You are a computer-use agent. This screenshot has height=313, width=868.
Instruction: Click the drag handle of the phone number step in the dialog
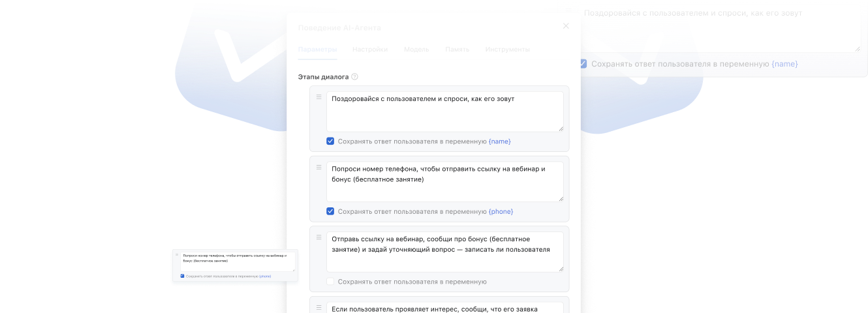319,168
